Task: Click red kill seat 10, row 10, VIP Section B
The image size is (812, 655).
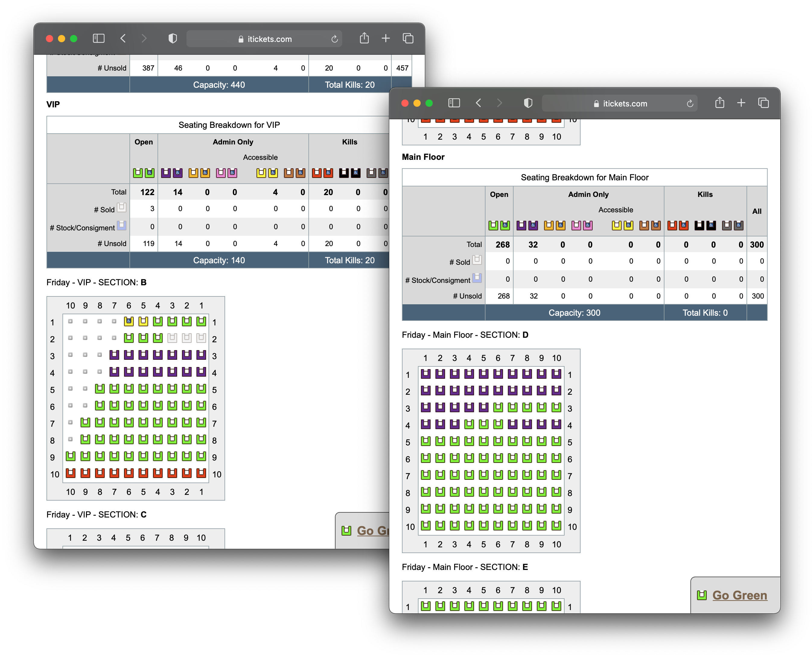Action: pos(71,473)
